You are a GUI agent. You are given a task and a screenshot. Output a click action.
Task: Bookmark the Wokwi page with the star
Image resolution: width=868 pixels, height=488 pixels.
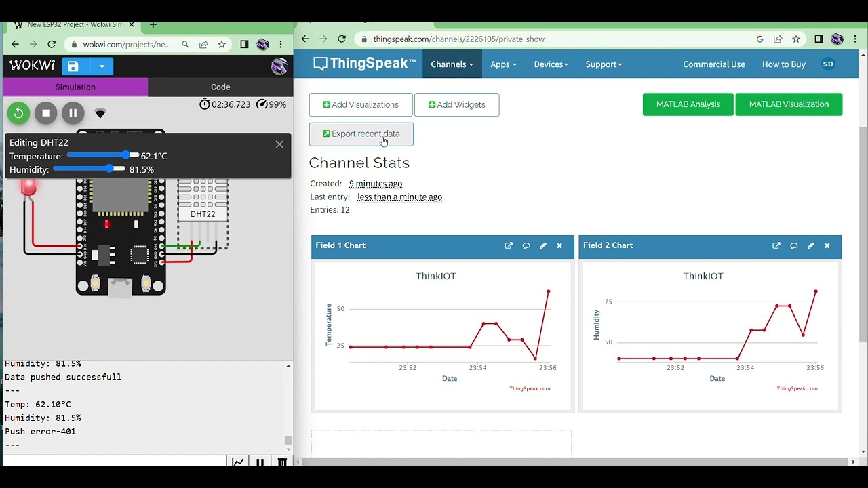tap(222, 45)
